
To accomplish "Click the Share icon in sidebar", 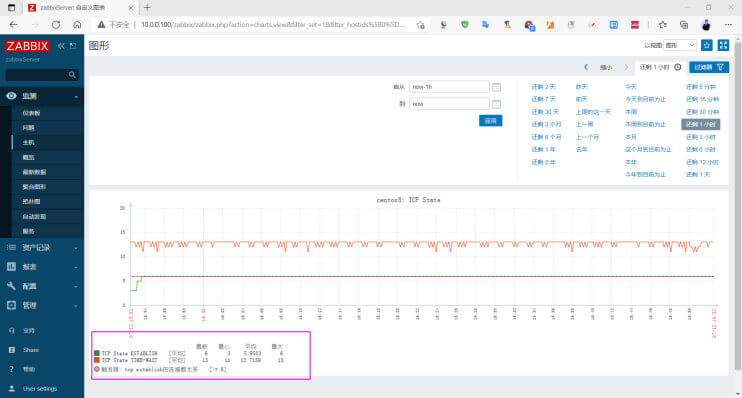I will point(12,350).
